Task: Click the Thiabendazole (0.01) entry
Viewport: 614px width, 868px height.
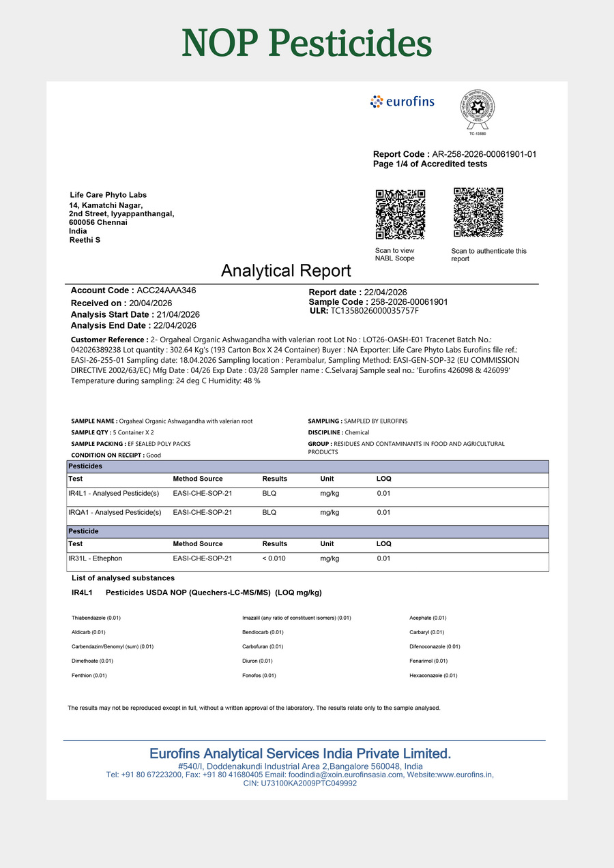Action: [x=96, y=618]
